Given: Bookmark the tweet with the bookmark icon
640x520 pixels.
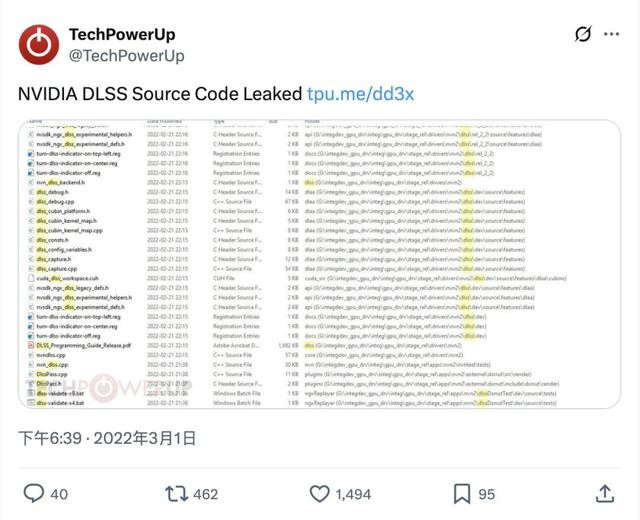Looking at the screenshot, I should tap(462, 493).
